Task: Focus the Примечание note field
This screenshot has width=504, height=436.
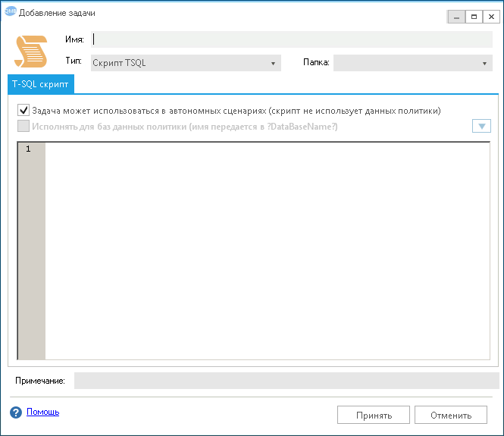Action: pyautogui.click(x=286, y=381)
